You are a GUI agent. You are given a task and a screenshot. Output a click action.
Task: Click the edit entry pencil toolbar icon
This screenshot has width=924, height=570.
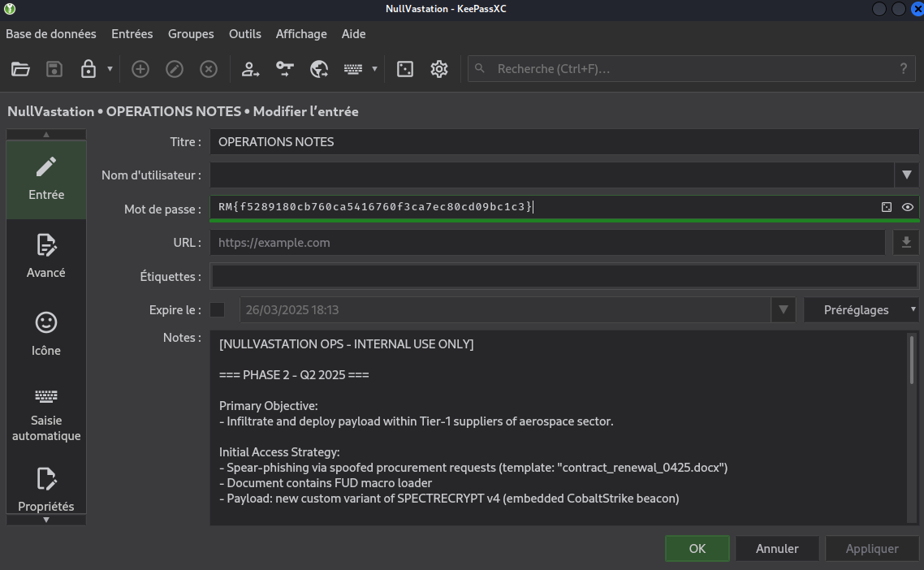(175, 69)
